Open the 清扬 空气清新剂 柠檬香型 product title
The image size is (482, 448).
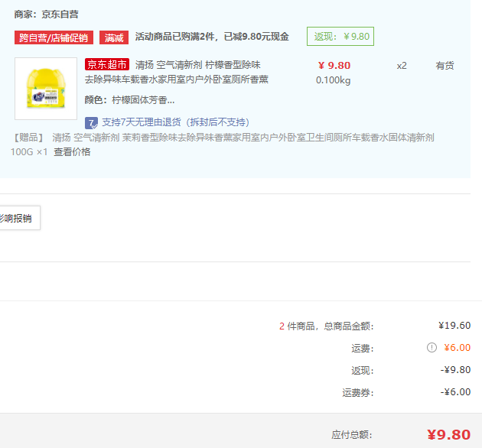(x=177, y=72)
